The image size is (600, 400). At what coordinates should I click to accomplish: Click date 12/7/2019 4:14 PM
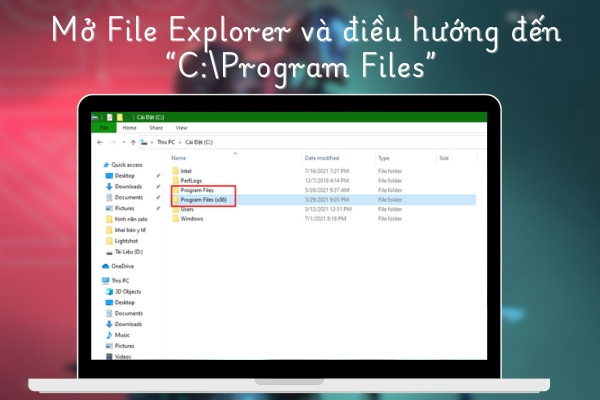point(327,181)
